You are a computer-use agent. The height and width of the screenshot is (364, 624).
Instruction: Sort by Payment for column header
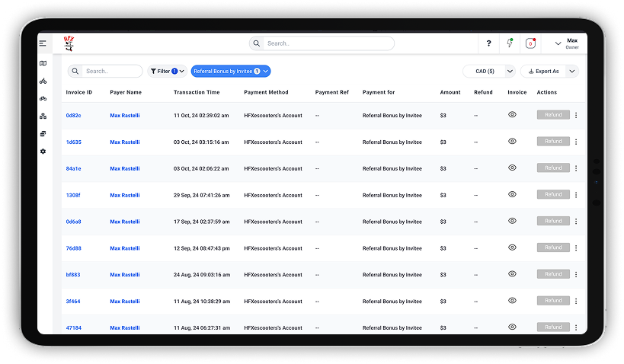[x=379, y=92]
